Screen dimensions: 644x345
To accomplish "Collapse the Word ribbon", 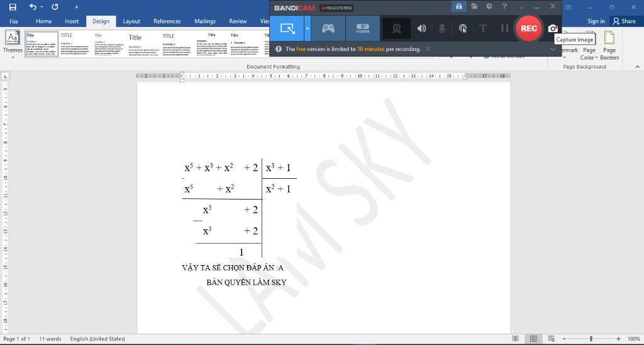I will pyautogui.click(x=638, y=67).
